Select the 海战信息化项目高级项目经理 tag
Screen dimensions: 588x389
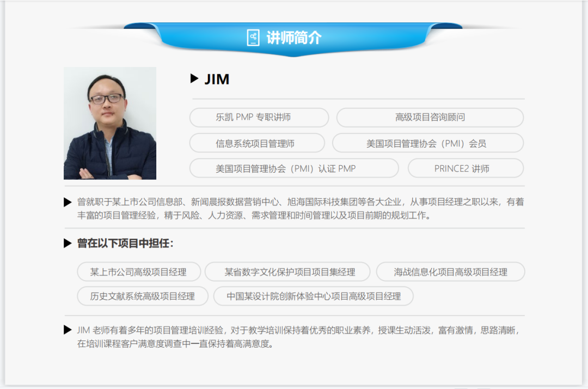[450, 271]
